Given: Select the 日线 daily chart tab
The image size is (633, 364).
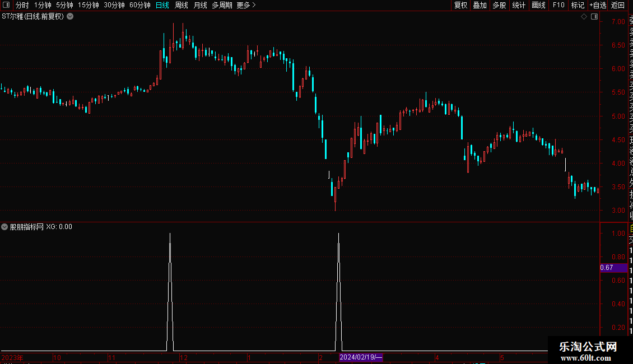Looking at the screenshot, I should (162, 5).
